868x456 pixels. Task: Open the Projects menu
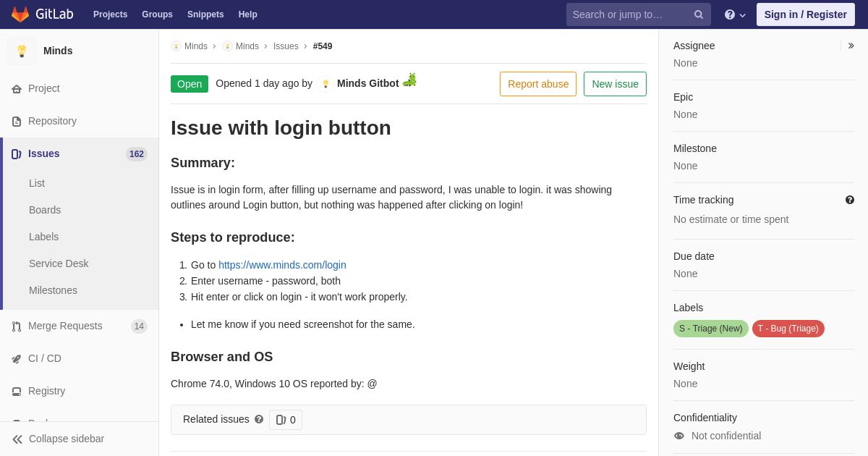[110, 14]
